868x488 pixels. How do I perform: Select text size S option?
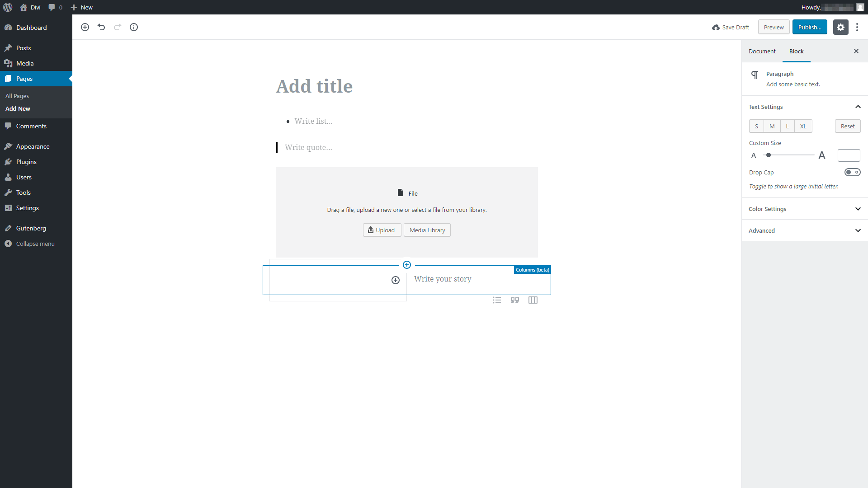point(756,126)
